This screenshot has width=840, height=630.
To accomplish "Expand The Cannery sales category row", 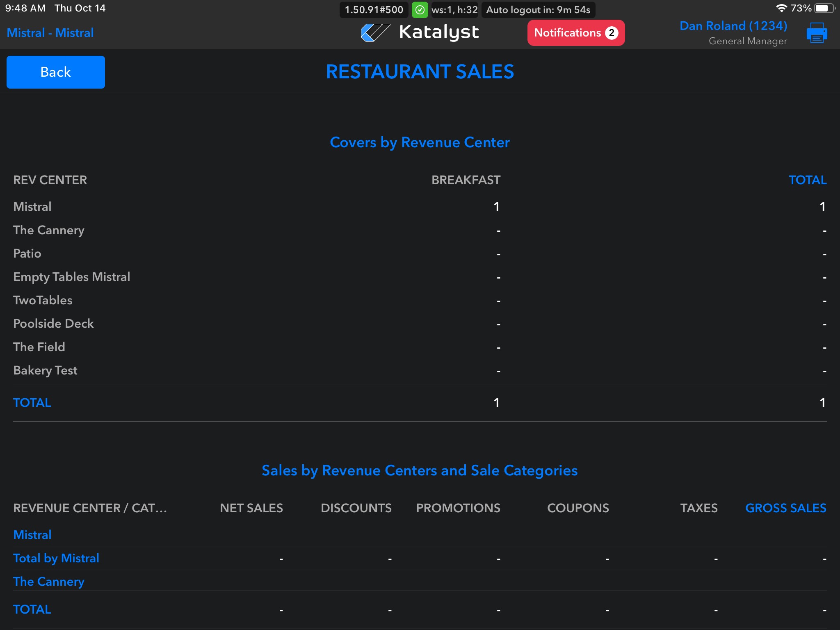I will (x=49, y=582).
